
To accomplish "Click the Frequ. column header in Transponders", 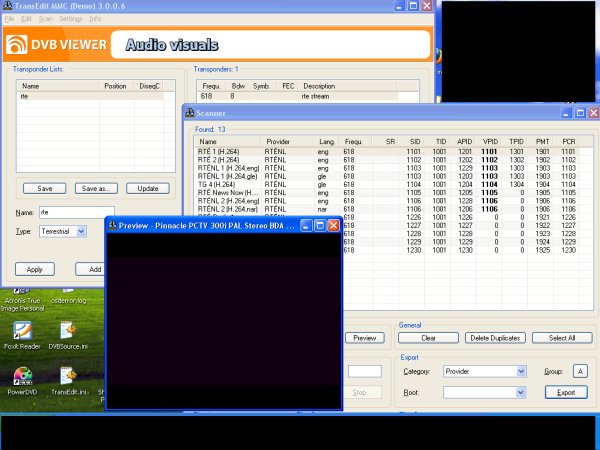I will (211, 86).
